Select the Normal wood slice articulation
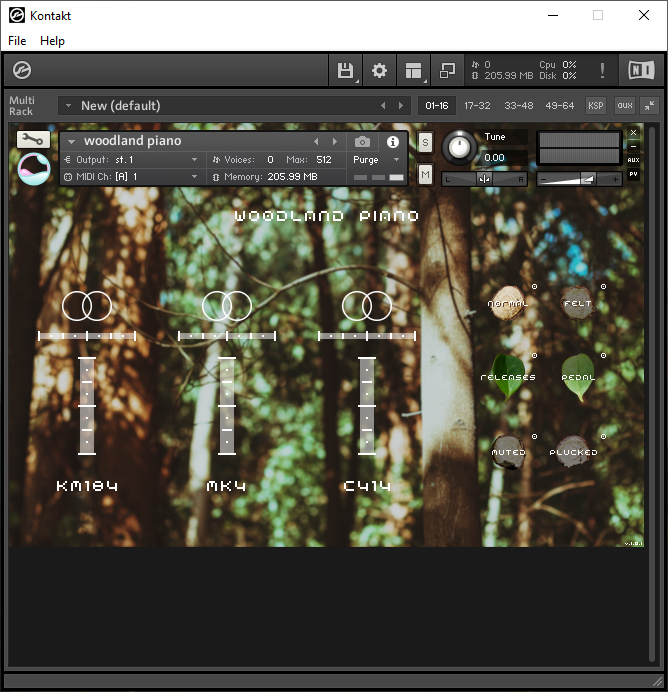 pyautogui.click(x=508, y=303)
